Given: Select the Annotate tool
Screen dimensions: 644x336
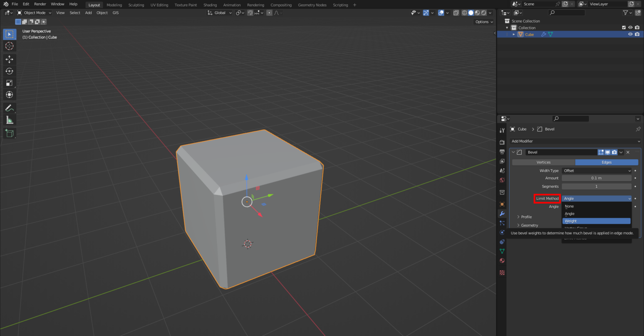Looking at the screenshot, I should coord(9,108).
